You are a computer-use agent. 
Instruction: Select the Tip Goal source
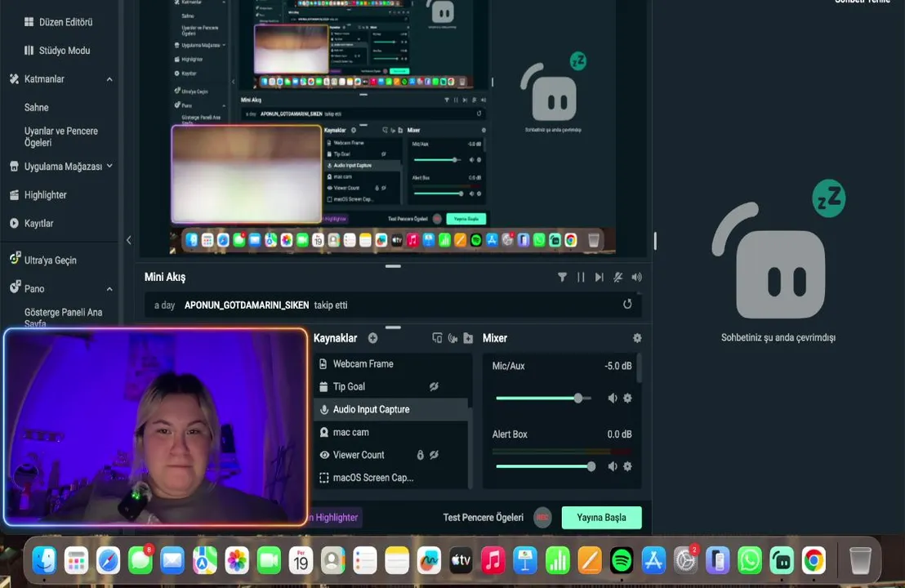click(x=393, y=386)
